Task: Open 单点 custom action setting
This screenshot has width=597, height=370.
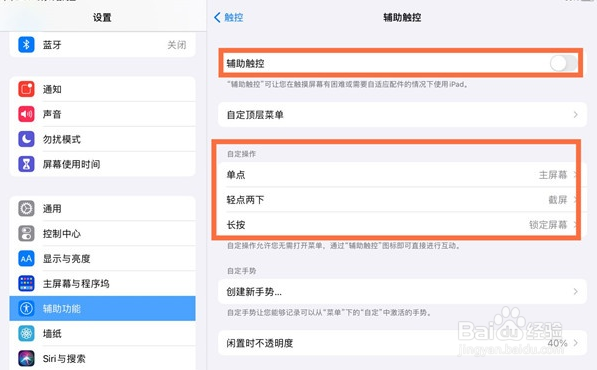Action: coord(402,175)
